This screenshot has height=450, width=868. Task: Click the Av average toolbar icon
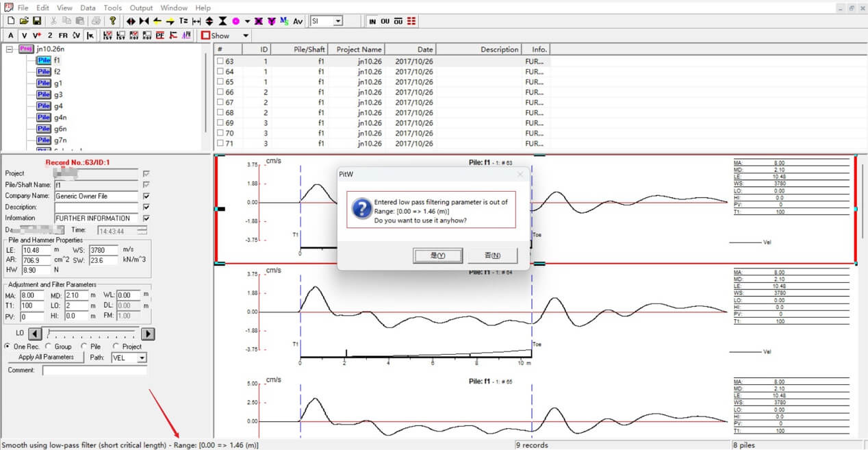(298, 21)
